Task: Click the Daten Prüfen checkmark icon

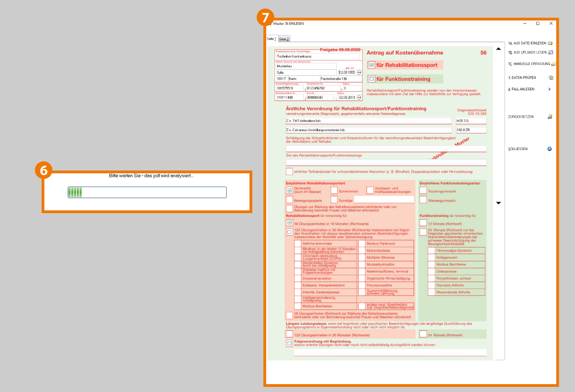Action: tap(550, 78)
